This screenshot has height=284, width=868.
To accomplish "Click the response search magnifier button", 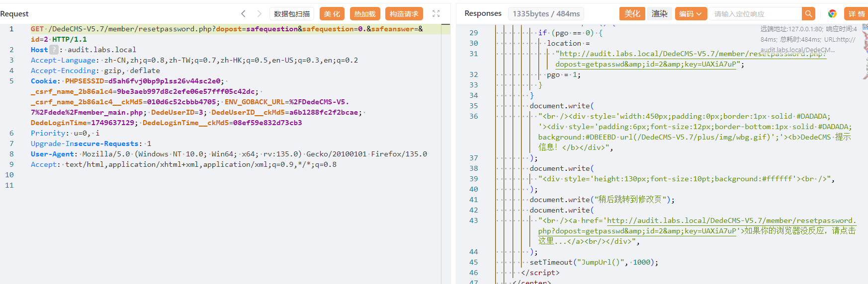I will [x=809, y=14].
